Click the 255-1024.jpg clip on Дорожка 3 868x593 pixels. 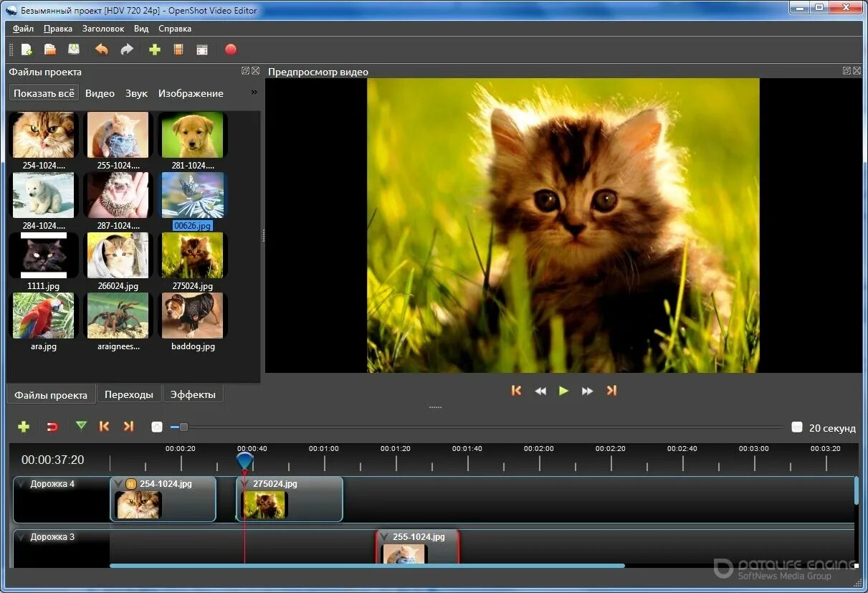[x=417, y=547]
